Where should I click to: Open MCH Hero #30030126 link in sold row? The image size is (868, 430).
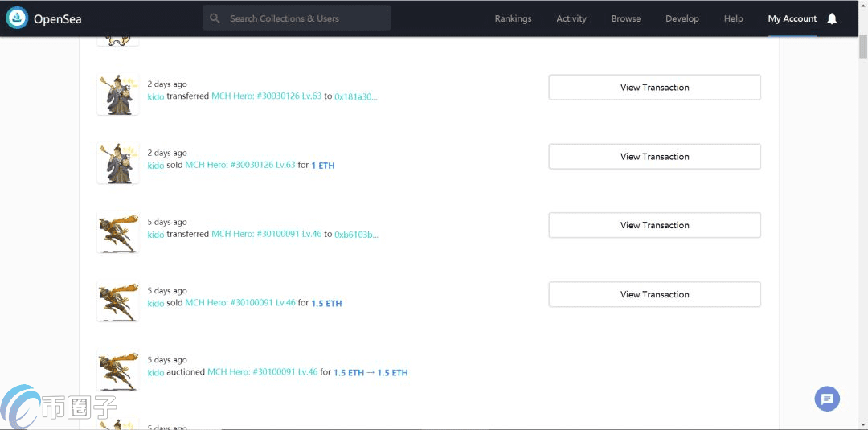click(x=240, y=166)
